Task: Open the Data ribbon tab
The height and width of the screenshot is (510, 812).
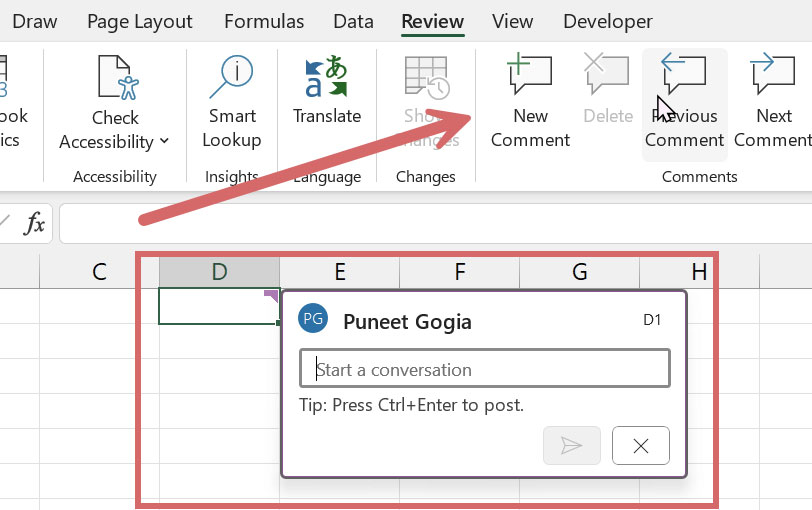Action: [x=353, y=21]
